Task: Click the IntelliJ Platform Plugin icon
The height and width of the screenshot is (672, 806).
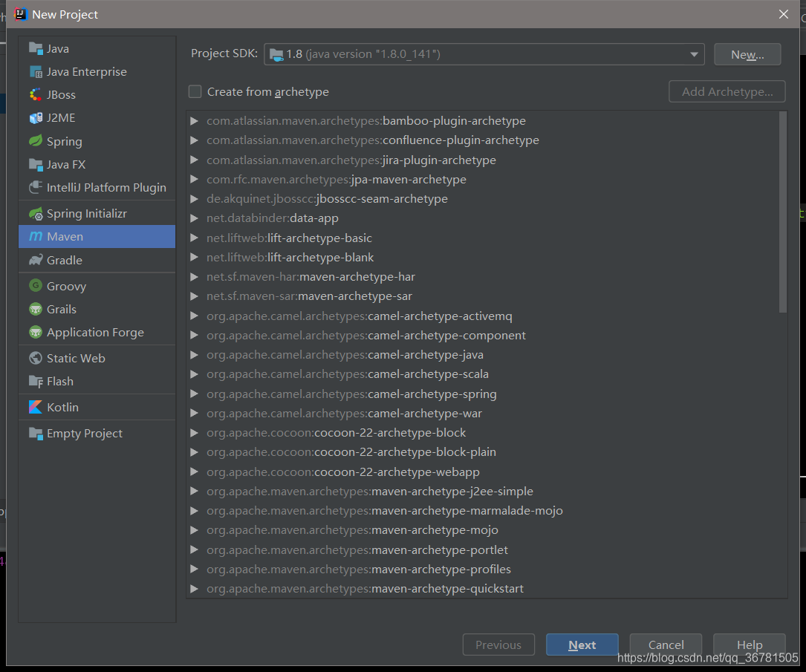Action: coord(36,188)
